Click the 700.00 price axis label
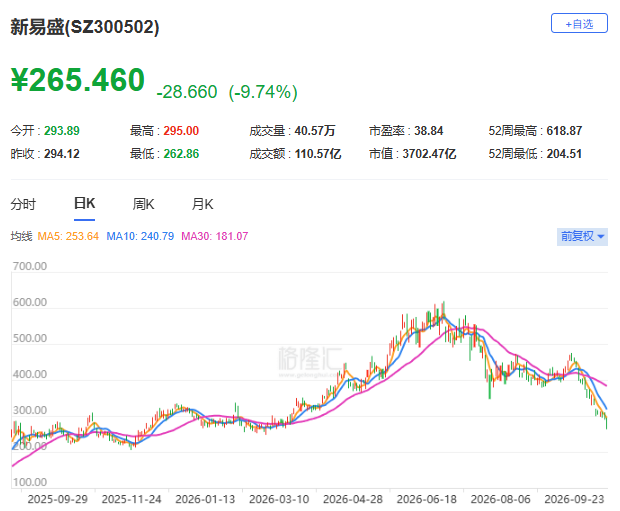The height and width of the screenshot is (511, 620). (x=30, y=266)
